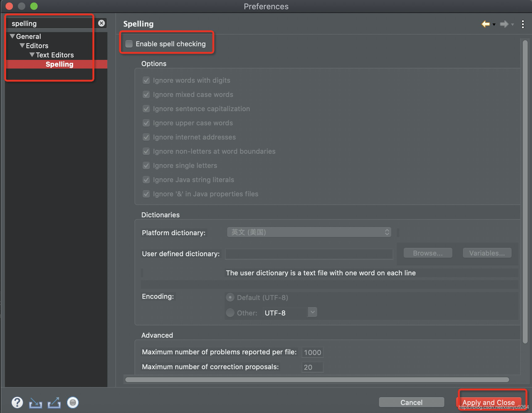Select the Text Editors tree item
This screenshot has height=413, width=532.
point(55,55)
